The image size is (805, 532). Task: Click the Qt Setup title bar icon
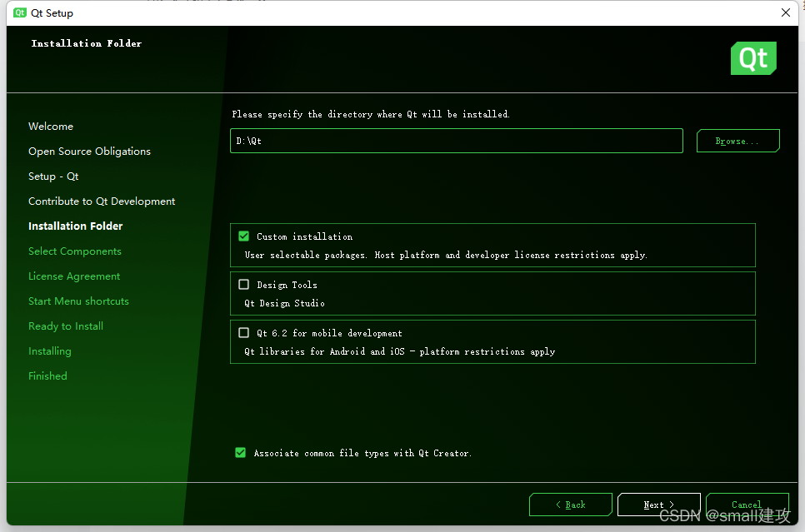(x=20, y=12)
